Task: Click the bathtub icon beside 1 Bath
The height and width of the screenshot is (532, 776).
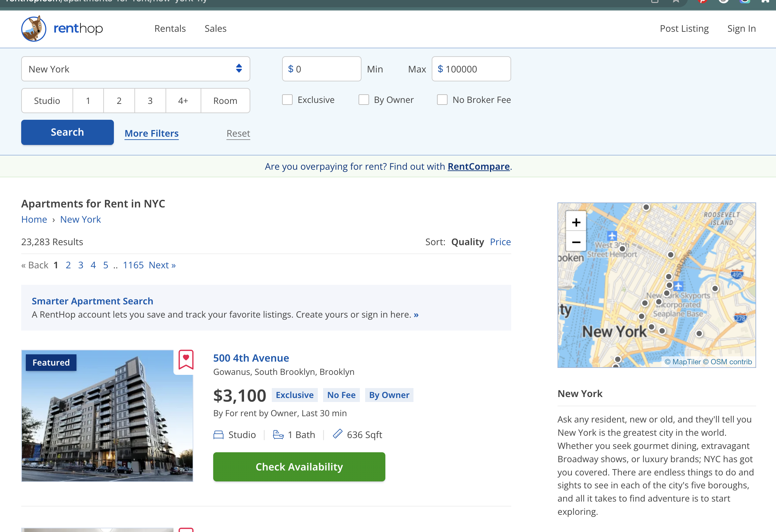Action: (277, 434)
